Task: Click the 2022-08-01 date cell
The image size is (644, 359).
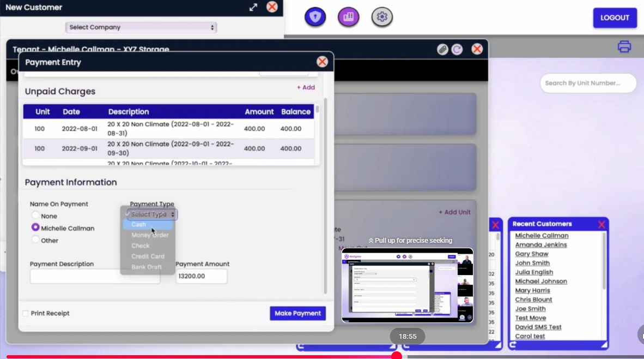Action: click(79, 129)
